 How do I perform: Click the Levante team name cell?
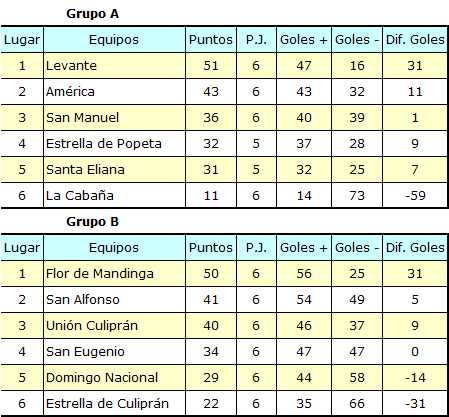[114, 66]
